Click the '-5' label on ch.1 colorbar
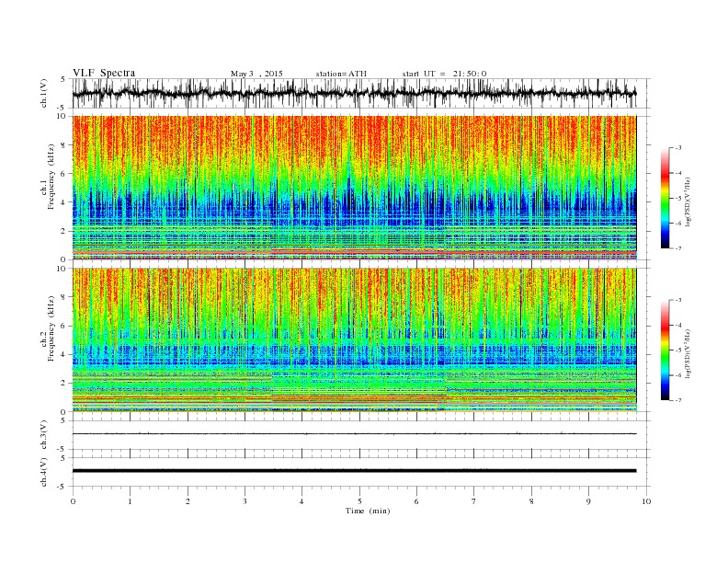The image size is (728, 563). coord(678,199)
